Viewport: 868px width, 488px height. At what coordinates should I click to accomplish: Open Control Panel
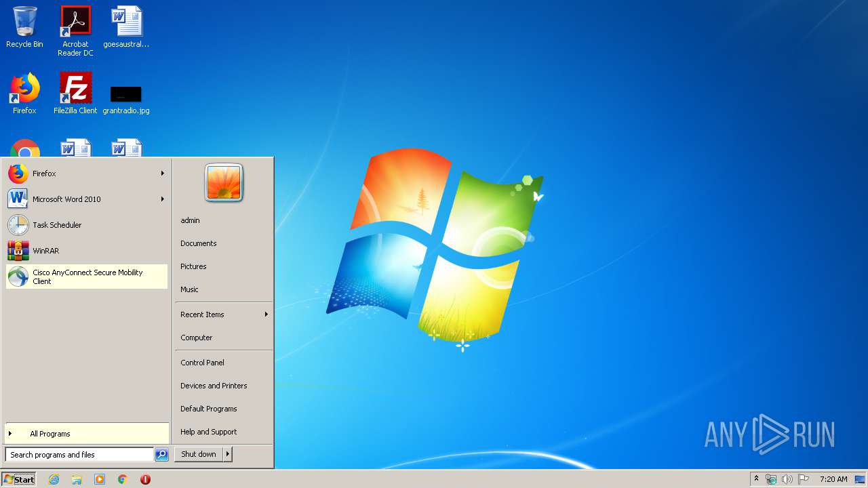tap(202, 363)
